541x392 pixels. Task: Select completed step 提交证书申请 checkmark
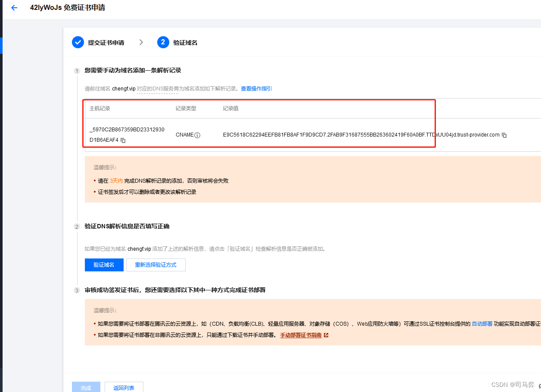tap(78, 42)
